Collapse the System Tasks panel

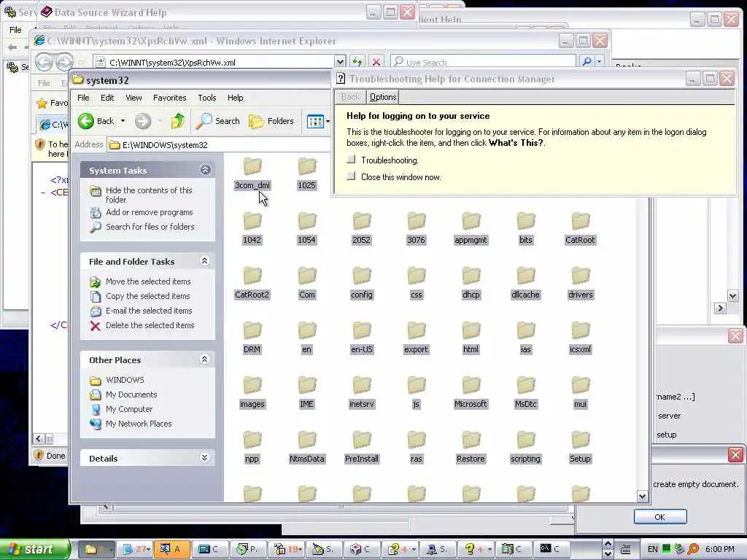[205, 169]
